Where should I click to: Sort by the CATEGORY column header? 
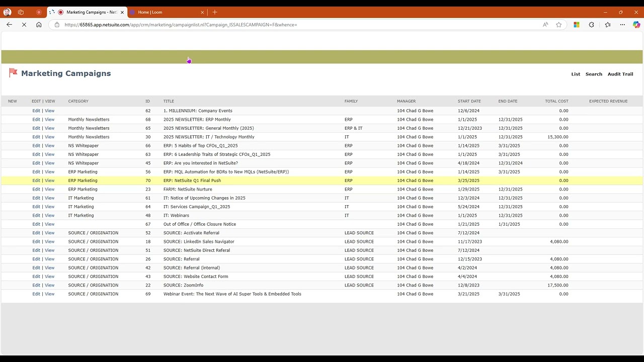pos(78,101)
